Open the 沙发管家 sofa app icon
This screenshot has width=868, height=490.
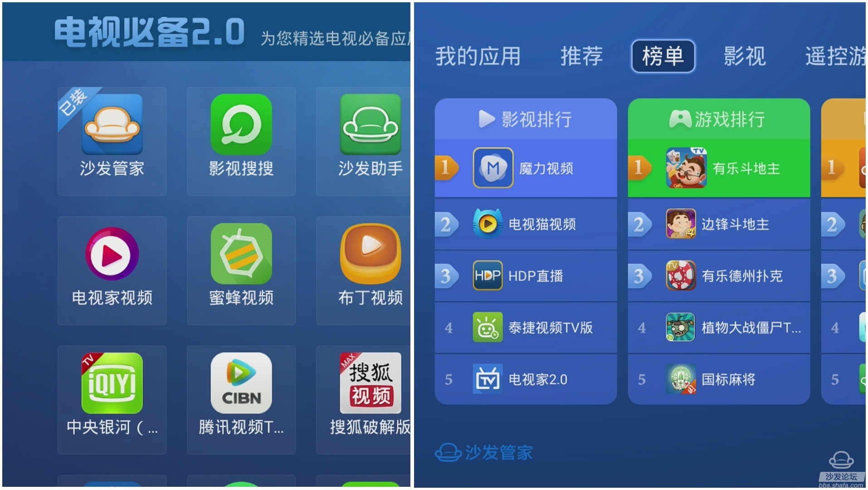pos(112,124)
